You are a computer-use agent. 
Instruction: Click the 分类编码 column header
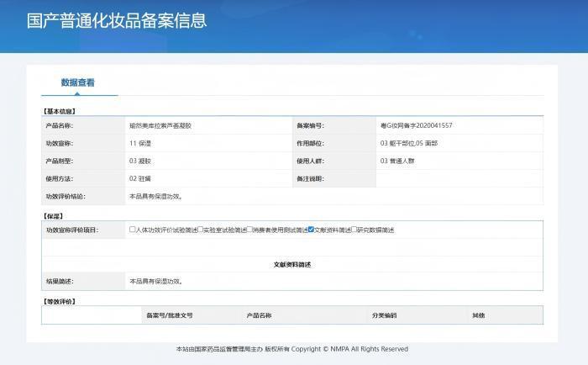[x=384, y=315]
